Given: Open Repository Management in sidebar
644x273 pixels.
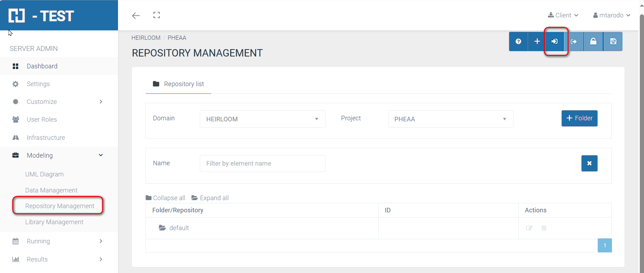Looking at the screenshot, I should pos(60,206).
